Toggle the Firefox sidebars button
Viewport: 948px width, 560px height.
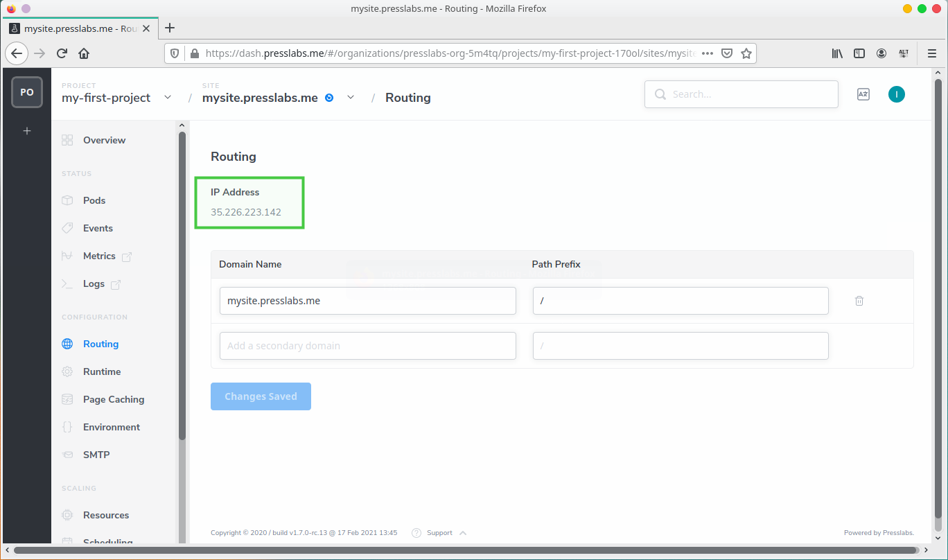coord(859,53)
